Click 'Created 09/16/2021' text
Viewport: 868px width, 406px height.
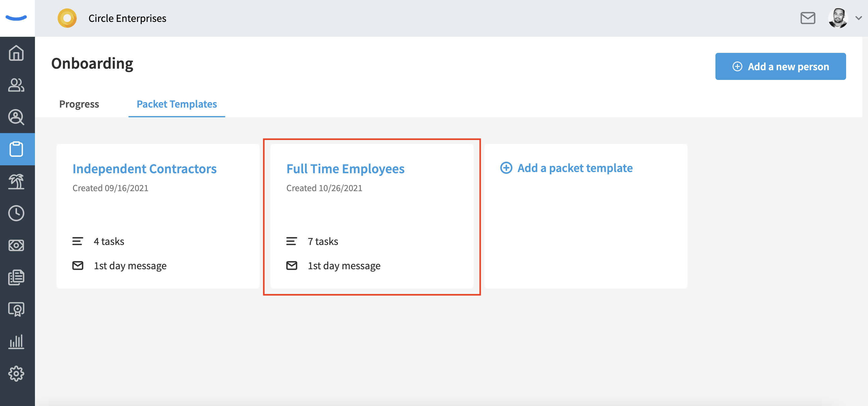click(110, 188)
